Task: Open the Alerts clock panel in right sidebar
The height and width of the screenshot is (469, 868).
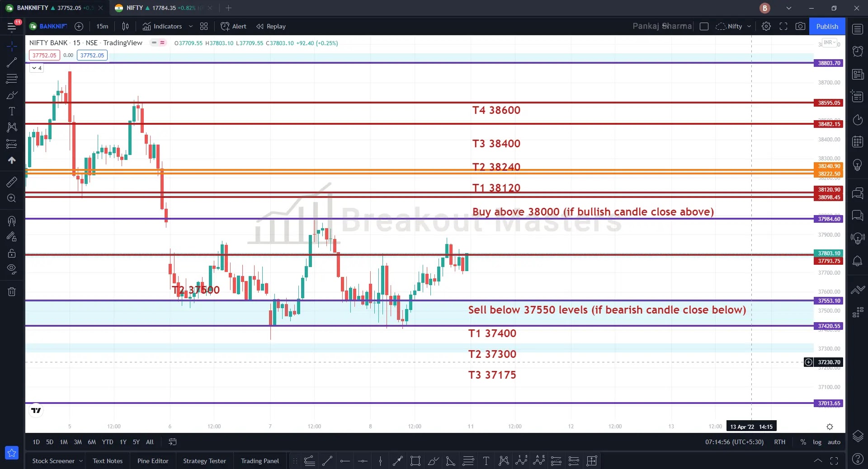Action: click(858, 51)
